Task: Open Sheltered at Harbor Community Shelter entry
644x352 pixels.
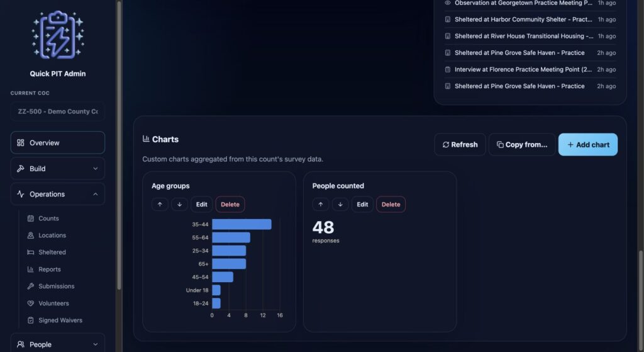Action: [530, 20]
